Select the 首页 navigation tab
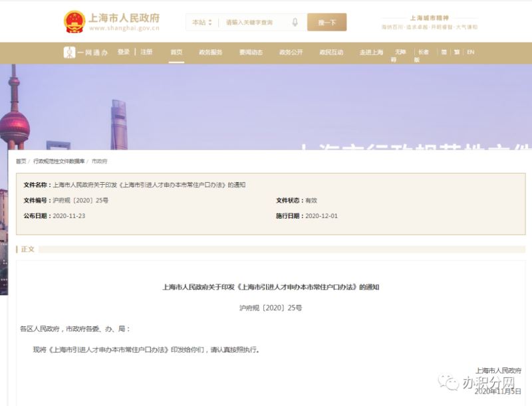Viewport: 532px width, 406px height. 176,52
